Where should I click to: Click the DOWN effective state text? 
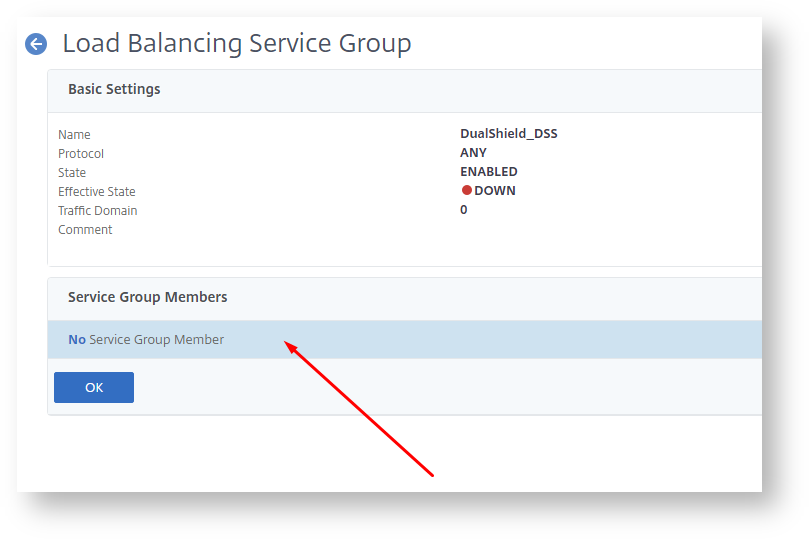[495, 191]
